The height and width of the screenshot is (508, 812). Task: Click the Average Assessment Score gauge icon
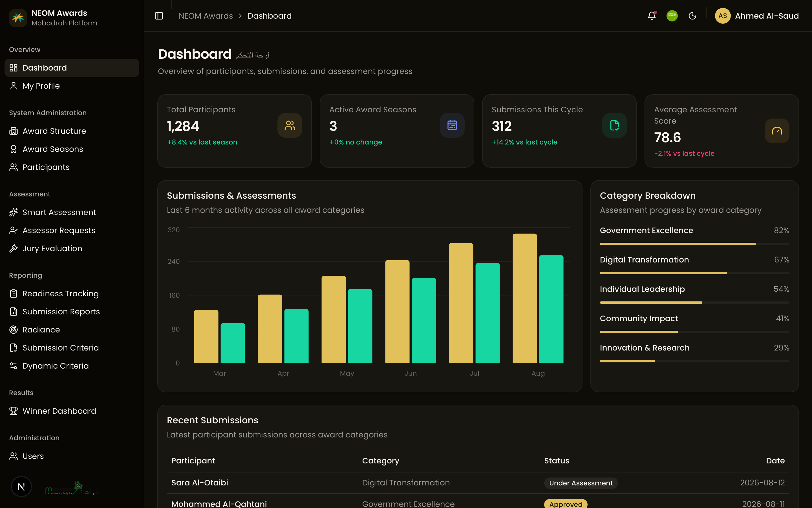coord(777,131)
